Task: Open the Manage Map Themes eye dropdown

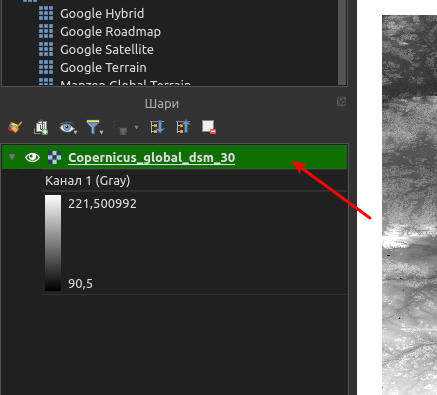Action: [68, 127]
